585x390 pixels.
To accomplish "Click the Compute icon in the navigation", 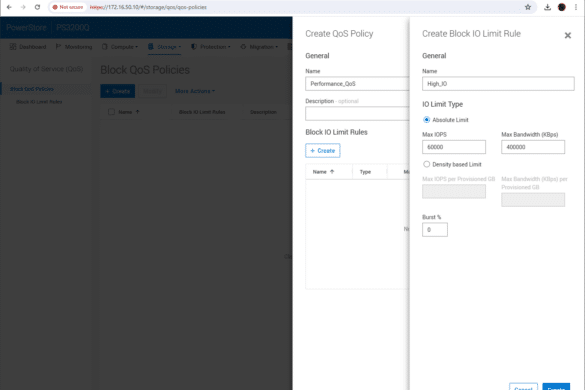I will 104,47.
